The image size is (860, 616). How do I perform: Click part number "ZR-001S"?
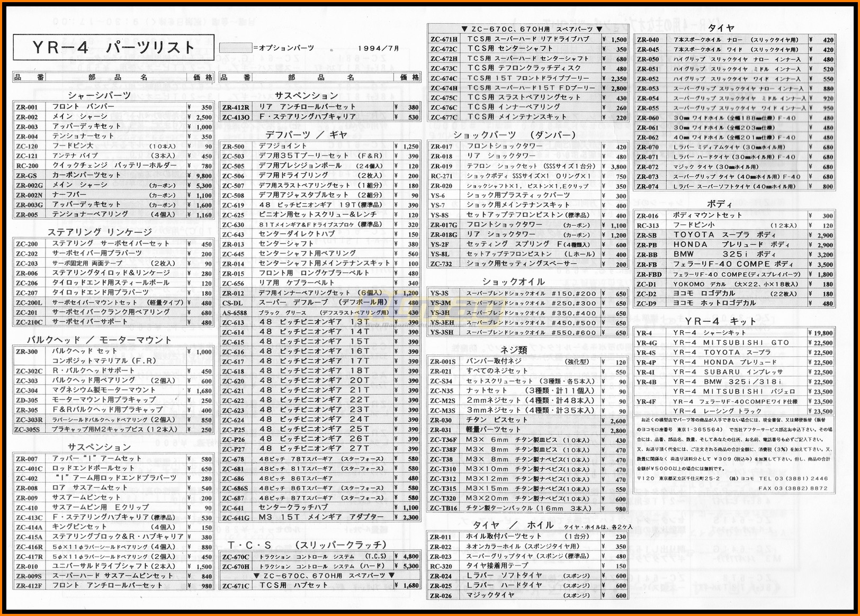[x=443, y=362]
